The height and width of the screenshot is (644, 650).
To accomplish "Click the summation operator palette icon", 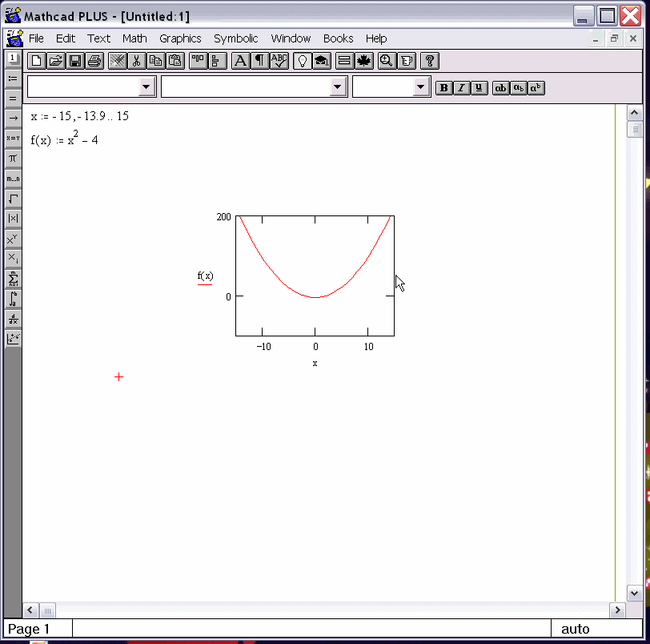I will tap(13, 279).
